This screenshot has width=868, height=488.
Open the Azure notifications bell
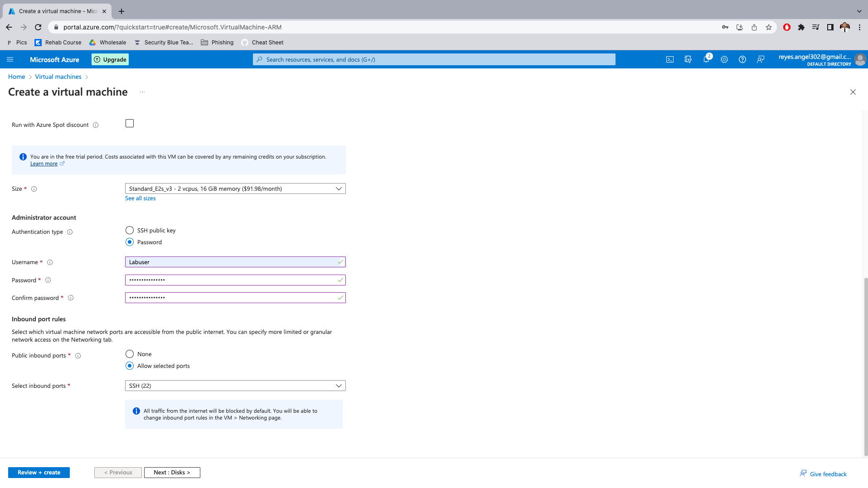click(706, 59)
